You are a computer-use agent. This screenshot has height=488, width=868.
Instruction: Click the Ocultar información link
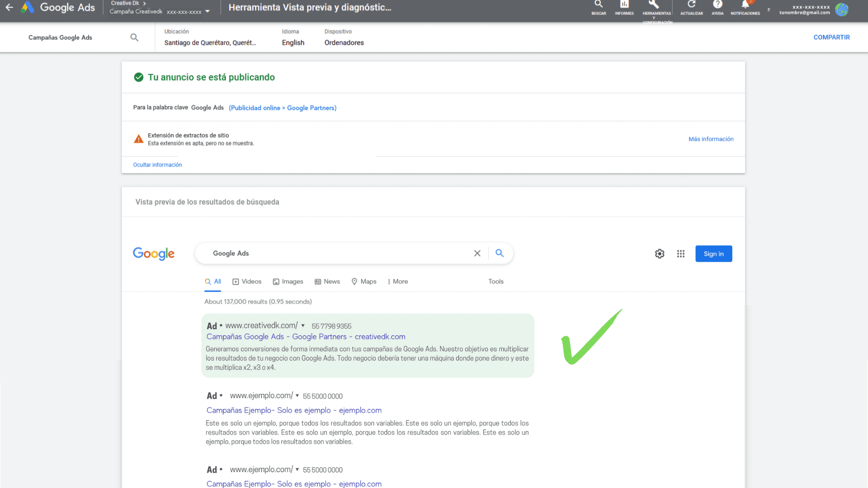pos(157,165)
